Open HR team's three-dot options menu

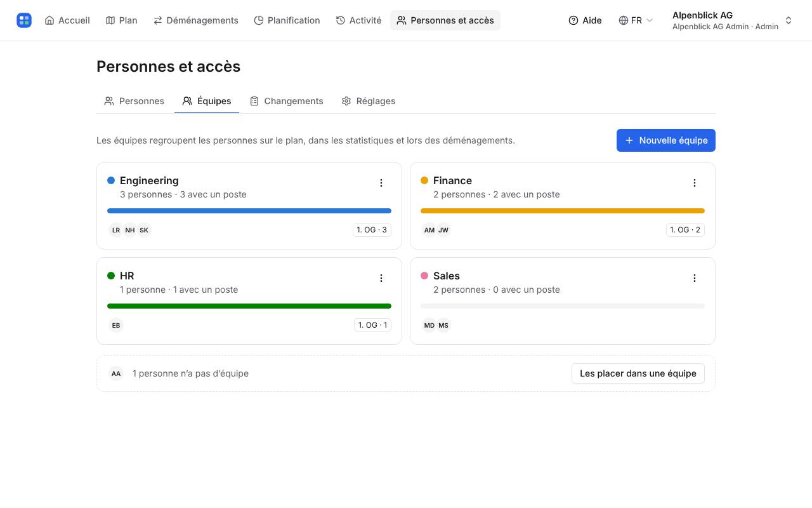(x=381, y=278)
